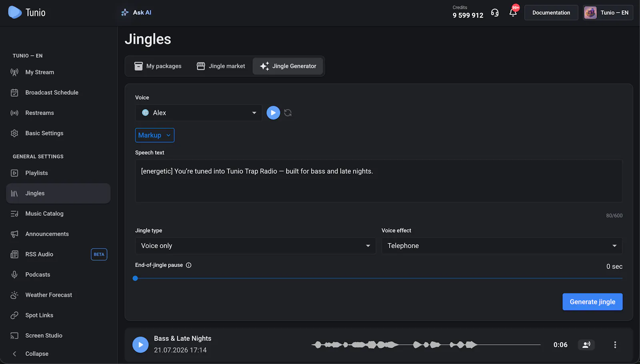Open Restreams page
The width and height of the screenshot is (640, 364).
point(58,113)
